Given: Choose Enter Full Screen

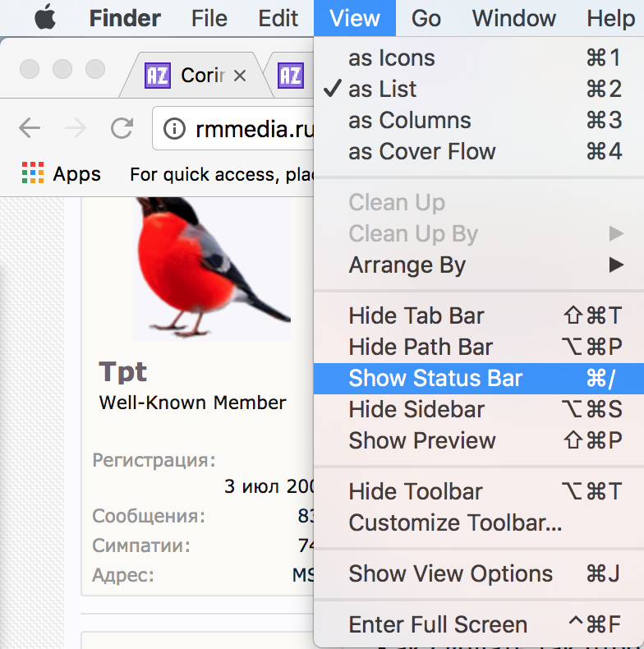Looking at the screenshot, I should 479,624.
